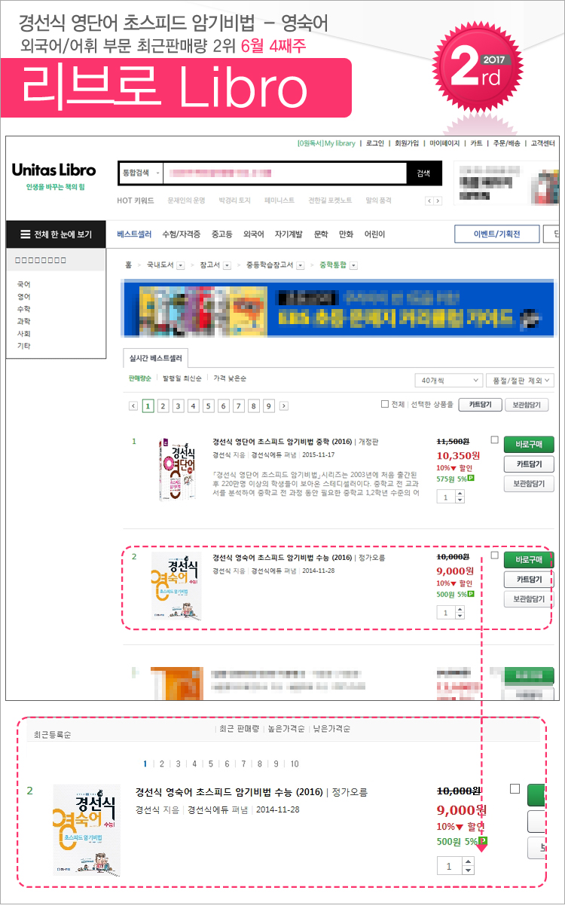Screen dimensions: 565x924
Task: Open the 40개씩 items-per-page dropdown
Action: [x=449, y=381]
